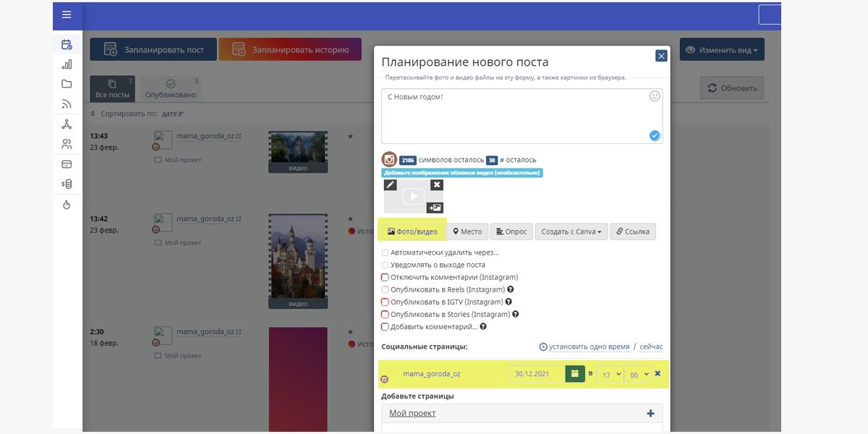
Task: Open the green calendar date picker
Action: (x=575, y=374)
